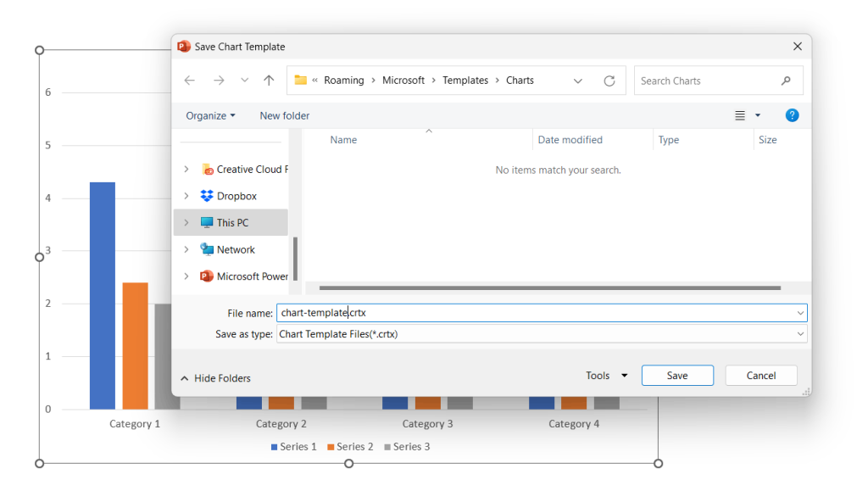Image resolution: width=868 pixels, height=491 pixels.
Task: Open Help via the question mark icon
Action: click(x=792, y=114)
